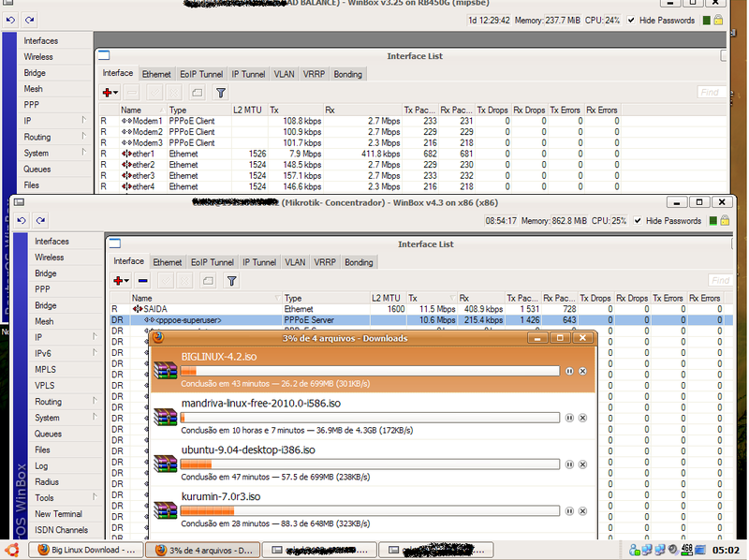Toggle Hide Passwords checkbox in RB450G window
This screenshot has width=749, height=560.
coord(631,20)
